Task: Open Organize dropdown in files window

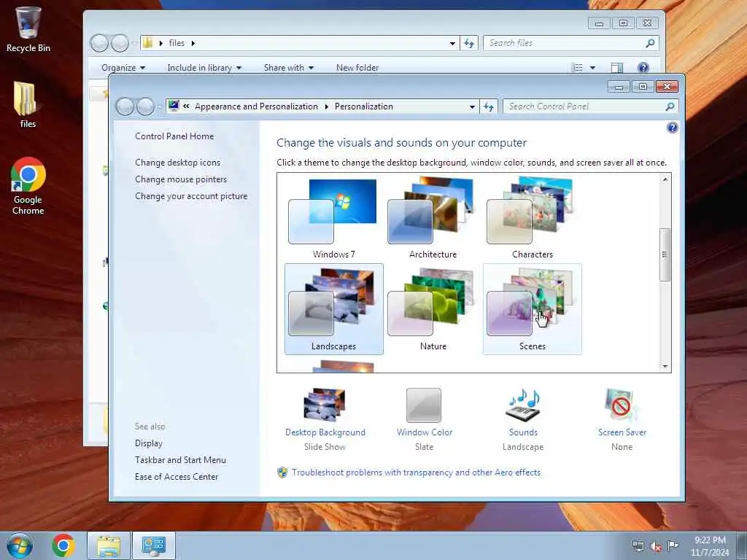Action: point(123,68)
